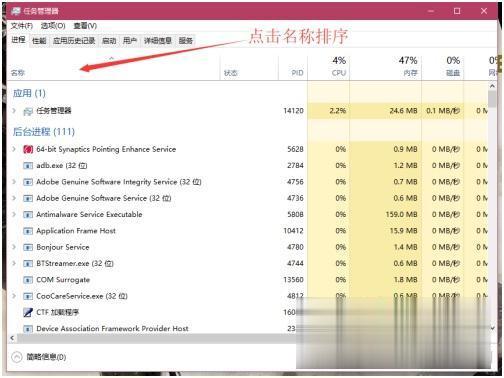504x378 pixels.
Task: Expand the Adobe Genuine Software Service (32 位) row
Action: tap(14, 198)
